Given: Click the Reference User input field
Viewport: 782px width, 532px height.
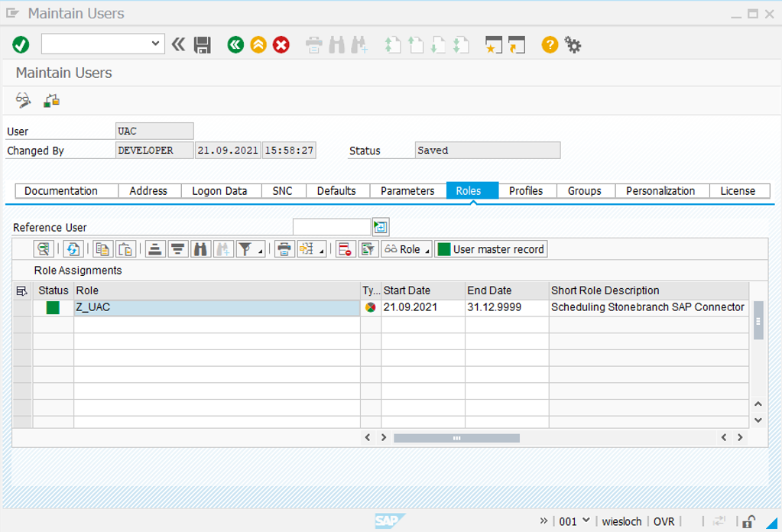Looking at the screenshot, I should 332,227.
